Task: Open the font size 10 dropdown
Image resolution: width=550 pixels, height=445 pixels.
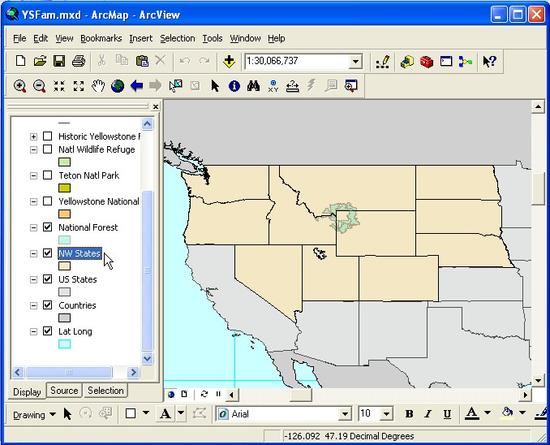Action: (387, 414)
